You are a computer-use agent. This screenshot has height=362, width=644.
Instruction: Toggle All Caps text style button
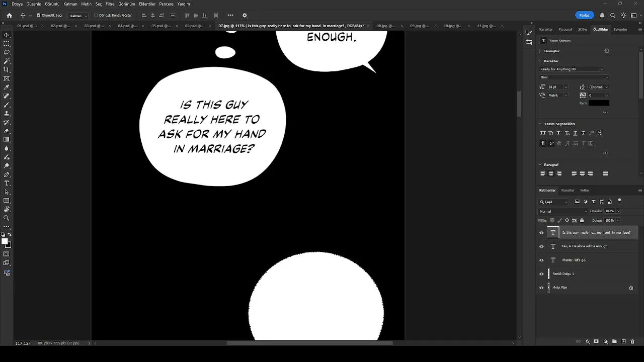click(x=543, y=133)
